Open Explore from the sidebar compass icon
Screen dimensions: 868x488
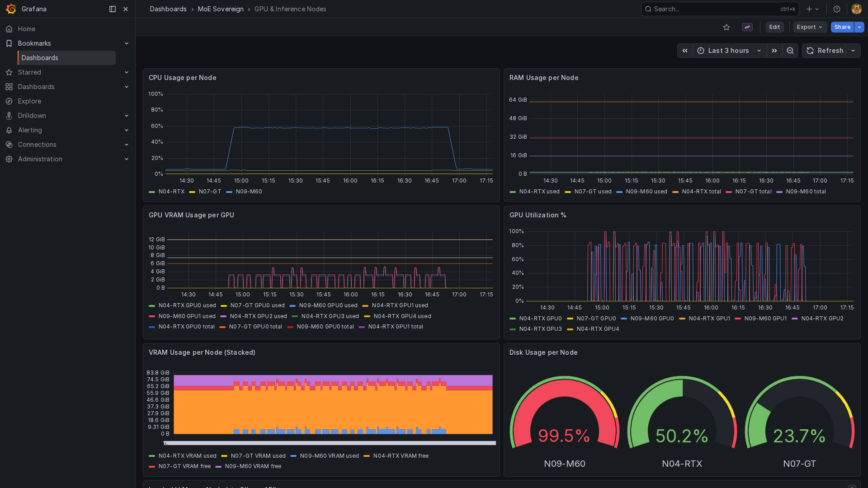pyautogui.click(x=29, y=101)
